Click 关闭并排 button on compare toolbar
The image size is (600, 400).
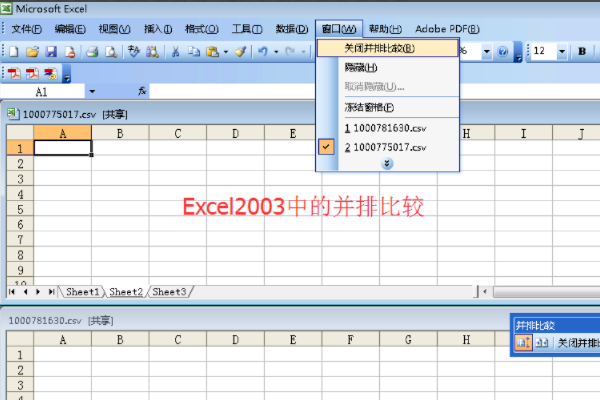pos(578,343)
